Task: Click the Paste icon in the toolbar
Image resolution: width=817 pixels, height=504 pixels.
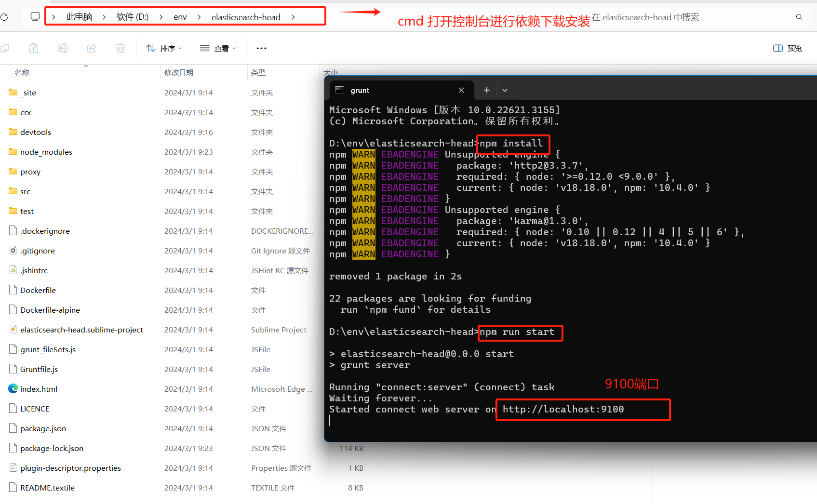Action: tap(33, 48)
